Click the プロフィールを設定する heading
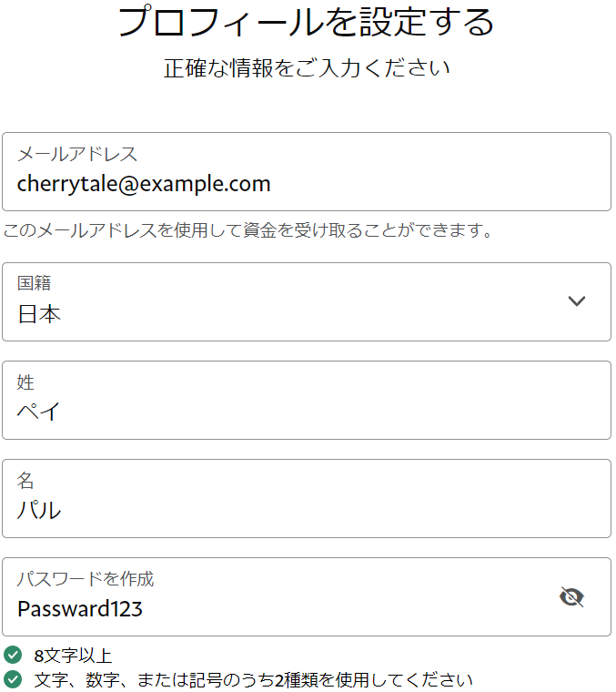616x692 pixels. 306,22
